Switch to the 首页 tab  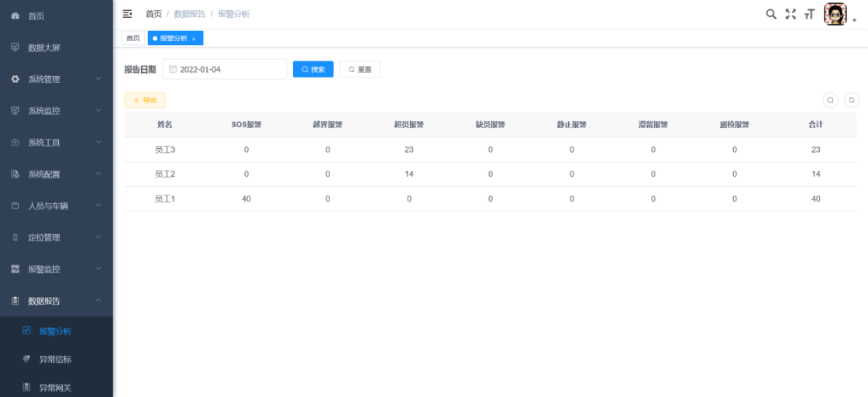(133, 38)
